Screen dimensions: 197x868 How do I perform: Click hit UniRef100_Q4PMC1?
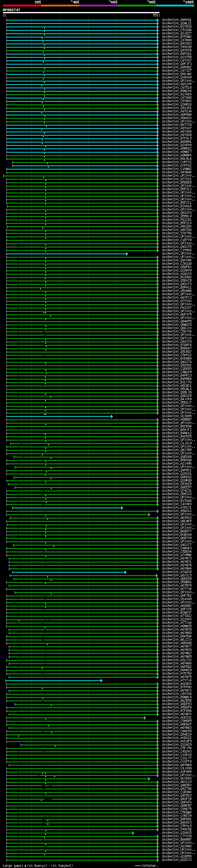(x=177, y=470)
